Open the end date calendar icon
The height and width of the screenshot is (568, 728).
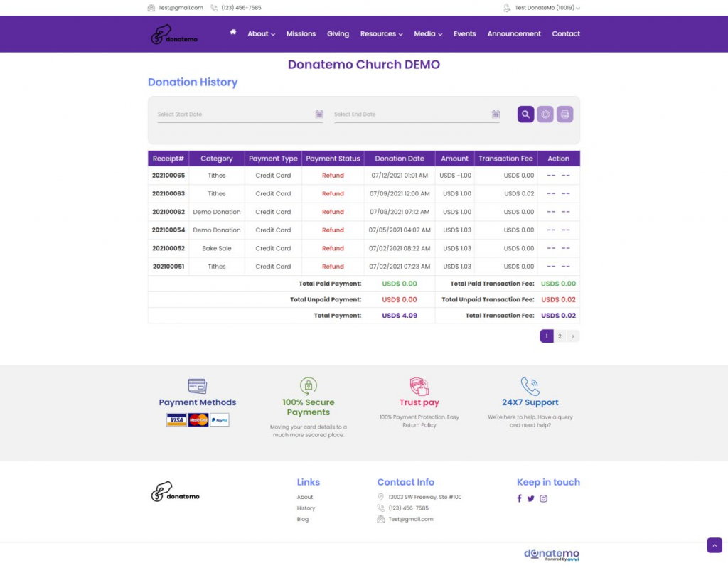(x=495, y=114)
